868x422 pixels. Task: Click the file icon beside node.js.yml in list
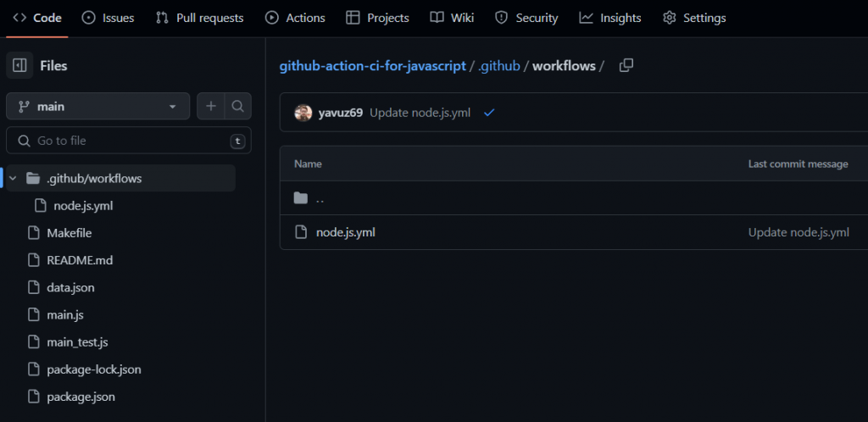tap(301, 232)
